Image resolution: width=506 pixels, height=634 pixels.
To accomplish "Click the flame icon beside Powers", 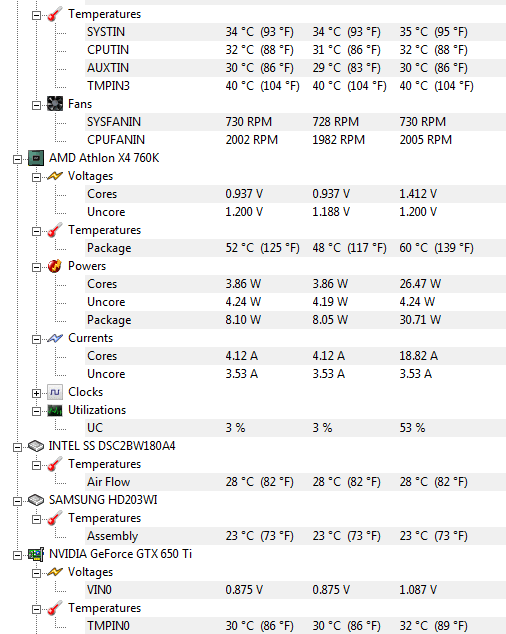I will click(x=55, y=266).
